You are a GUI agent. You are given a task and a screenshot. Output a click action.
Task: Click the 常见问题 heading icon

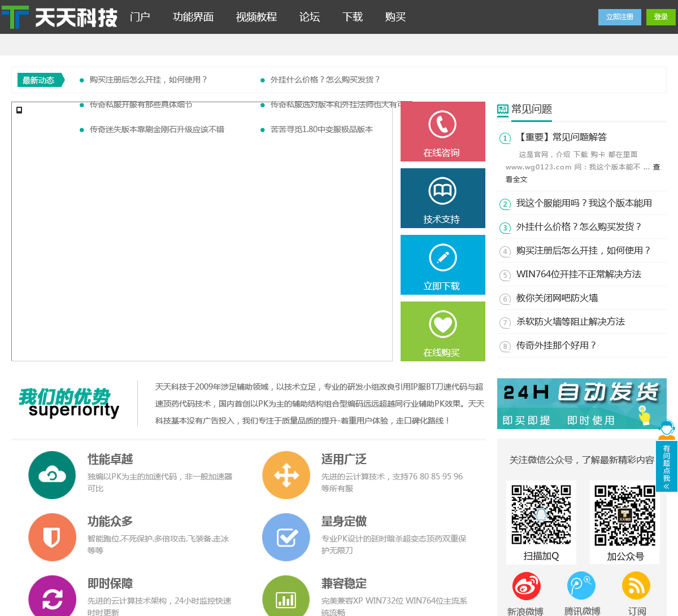pyautogui.click(x=503, y=110)
